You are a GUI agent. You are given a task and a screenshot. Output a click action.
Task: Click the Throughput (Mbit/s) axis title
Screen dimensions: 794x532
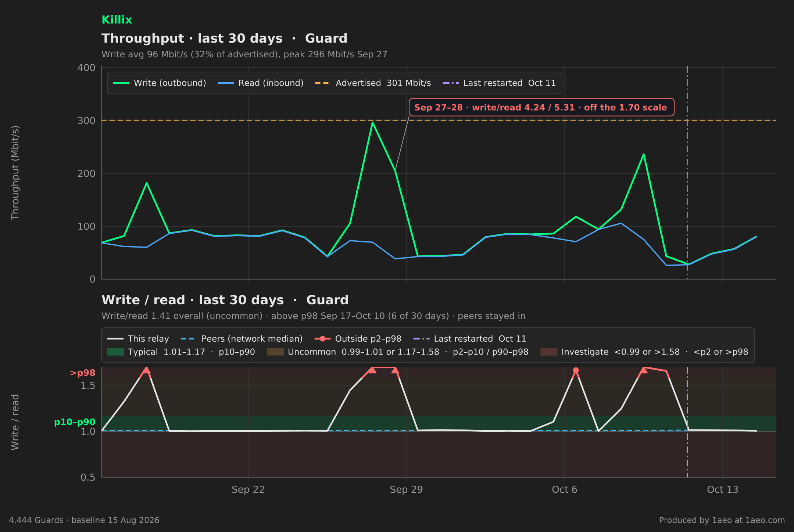tap(15, 173)
